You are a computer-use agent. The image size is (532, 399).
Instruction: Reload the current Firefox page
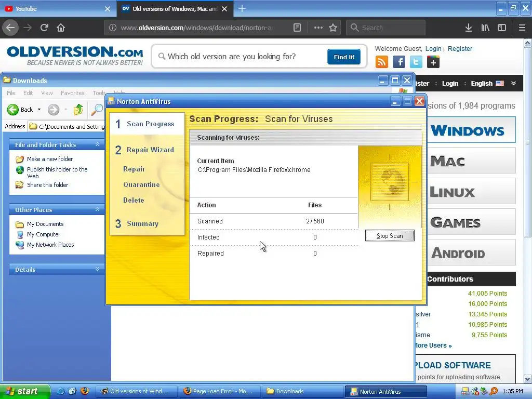click(x=44, y=28)
